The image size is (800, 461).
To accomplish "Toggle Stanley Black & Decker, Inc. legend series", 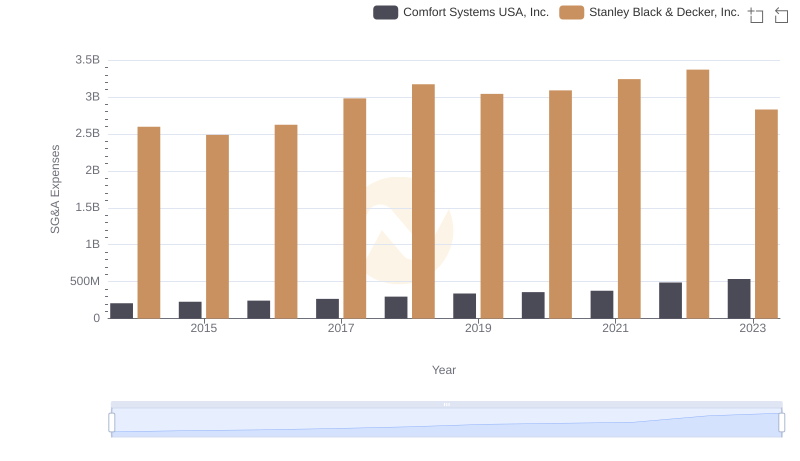I will click(x=649, y=12).
